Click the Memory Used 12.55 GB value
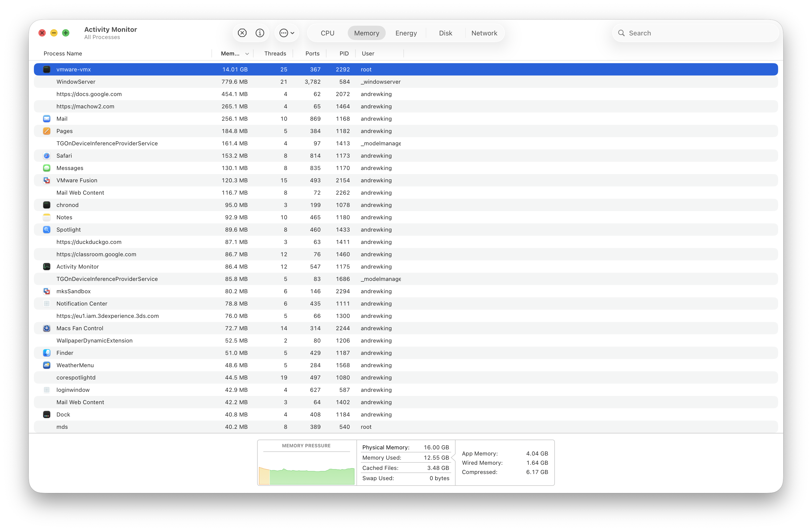Image resolution: width=812 pixels, height=531 pixels. click(436, 458)
